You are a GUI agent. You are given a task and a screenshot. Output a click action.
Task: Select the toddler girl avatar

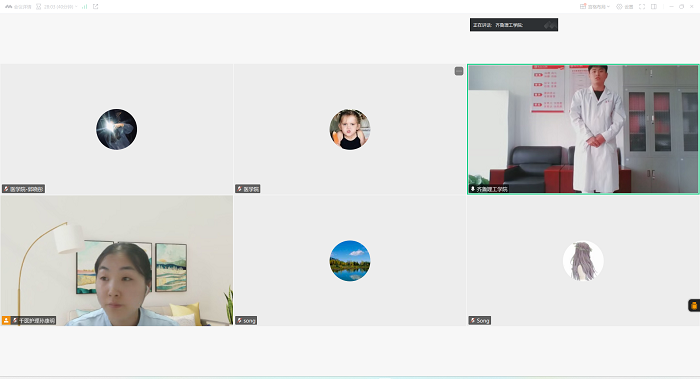pos(350,129)
